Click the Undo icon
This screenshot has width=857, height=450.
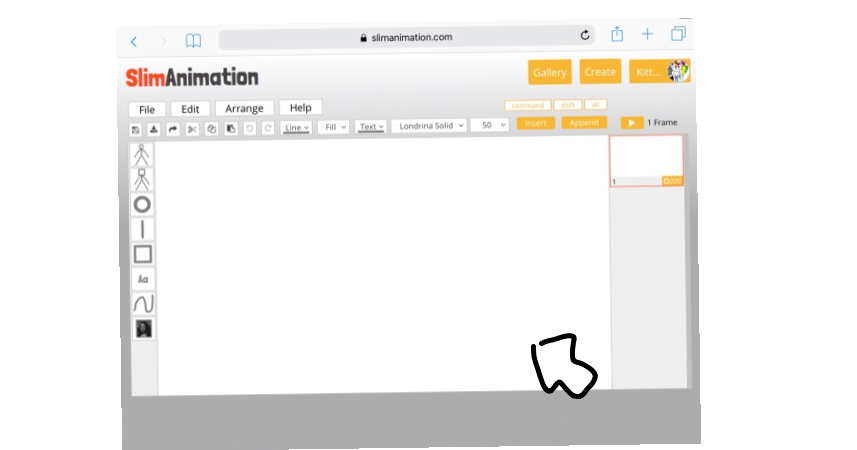pos(249,128)
